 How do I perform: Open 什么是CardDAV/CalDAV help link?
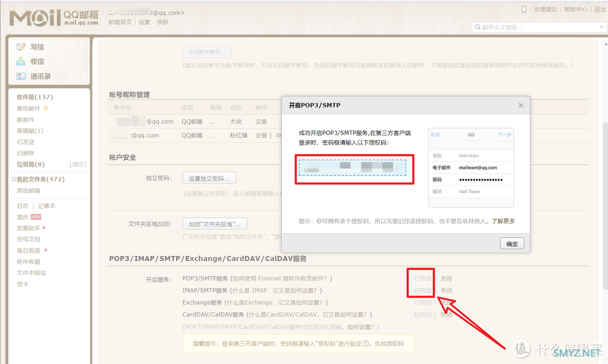pyautogui.click(x=309, y=314)
